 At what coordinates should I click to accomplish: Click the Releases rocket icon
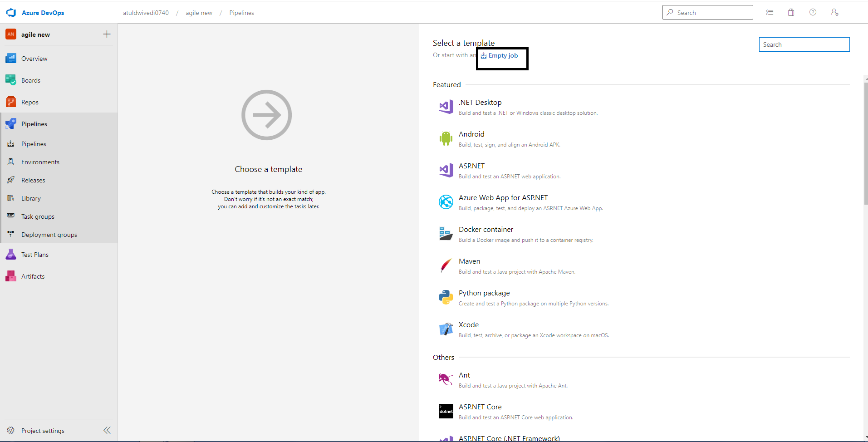click(x=11, y=180)
